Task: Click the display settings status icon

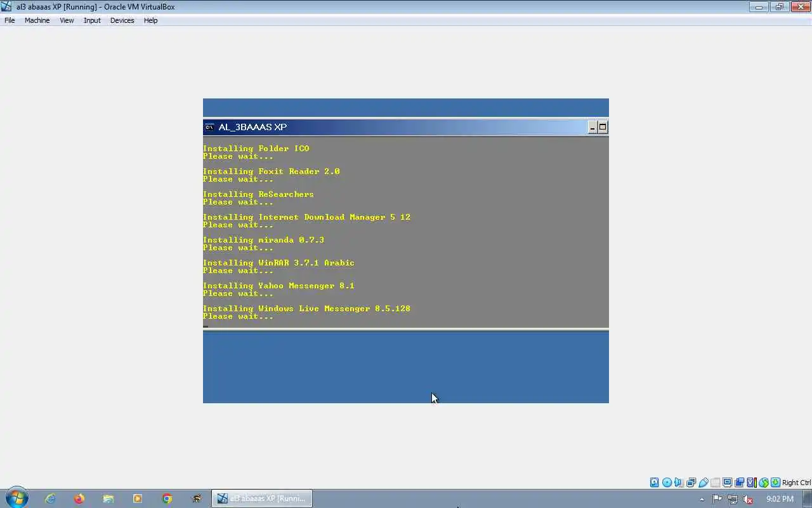Action: tap(727, 483)
